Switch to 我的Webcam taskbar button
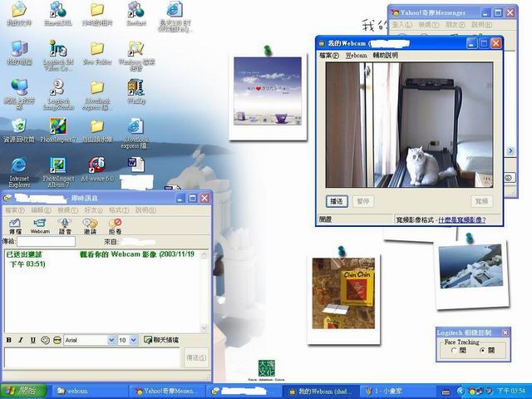The image size is (532, 399). 321,392
